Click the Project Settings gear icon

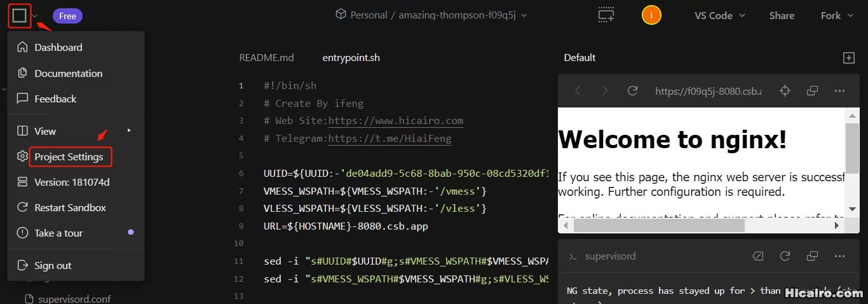[23, 156]
